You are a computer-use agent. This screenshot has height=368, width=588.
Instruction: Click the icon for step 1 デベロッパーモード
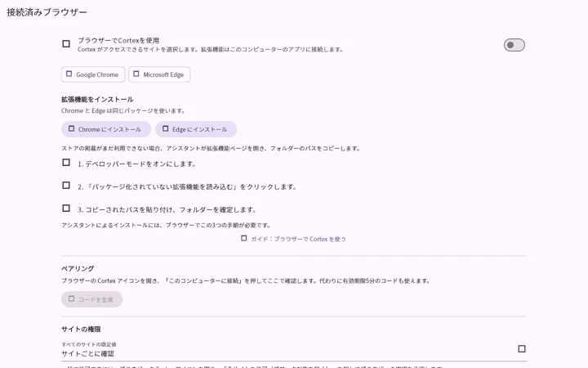click(66, 163)
